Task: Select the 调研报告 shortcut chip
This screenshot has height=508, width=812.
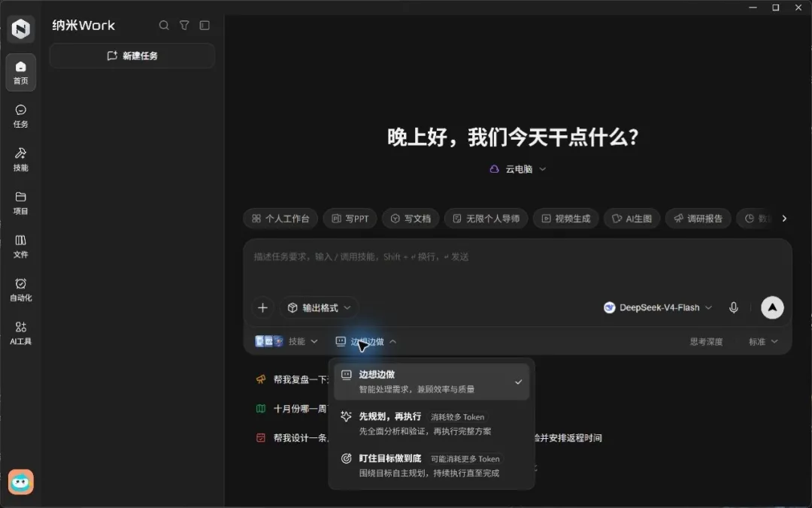Action: [x=698, y=219]
